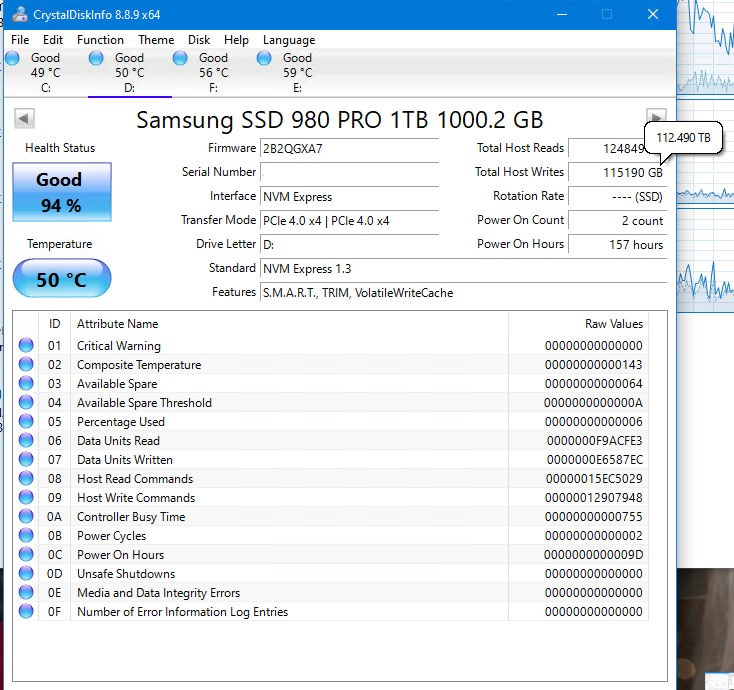This screenshot has width=734, height=690.
Task: Switch to the D: drive tab
Action: click(130, 73)
